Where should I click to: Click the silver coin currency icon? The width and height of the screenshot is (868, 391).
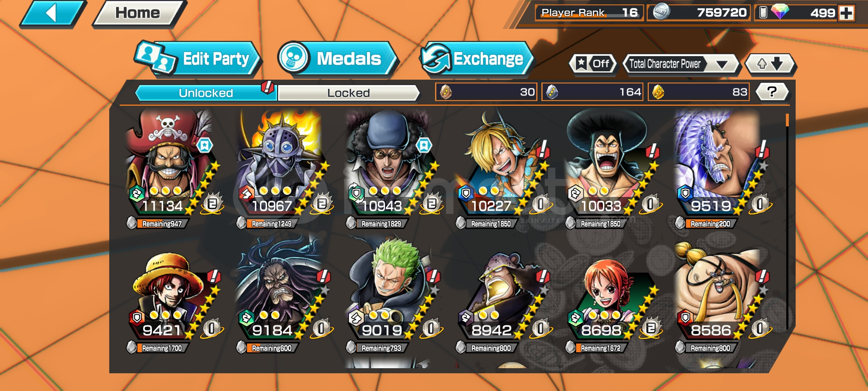(x=661, y=12)
